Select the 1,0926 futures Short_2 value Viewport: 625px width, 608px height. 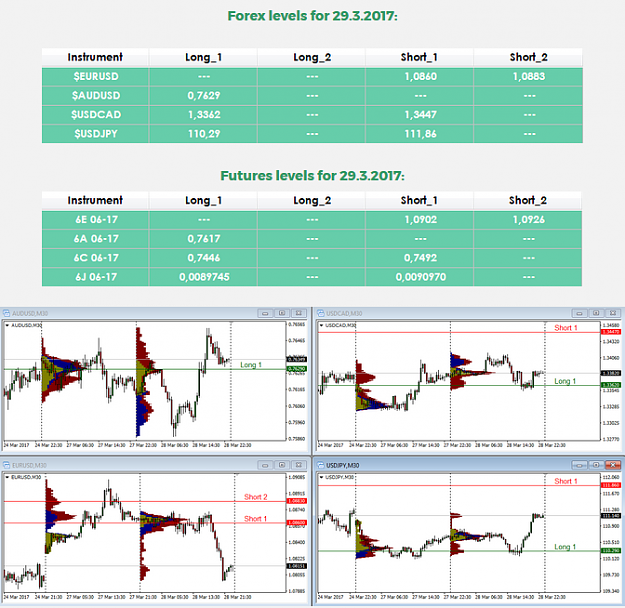tap(529, 220)
